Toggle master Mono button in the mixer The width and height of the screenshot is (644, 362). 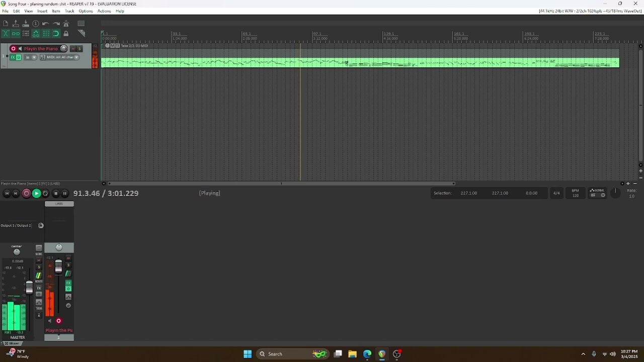point(39,248)
